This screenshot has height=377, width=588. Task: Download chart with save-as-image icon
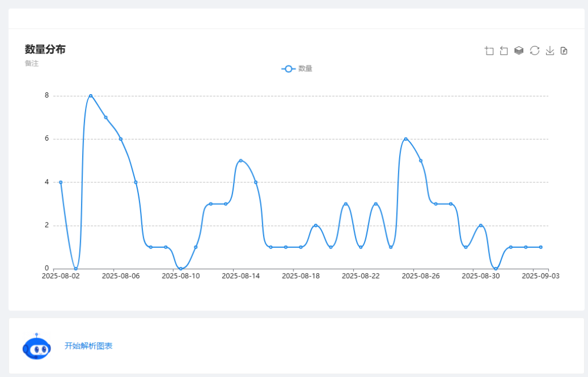[550, 50]
